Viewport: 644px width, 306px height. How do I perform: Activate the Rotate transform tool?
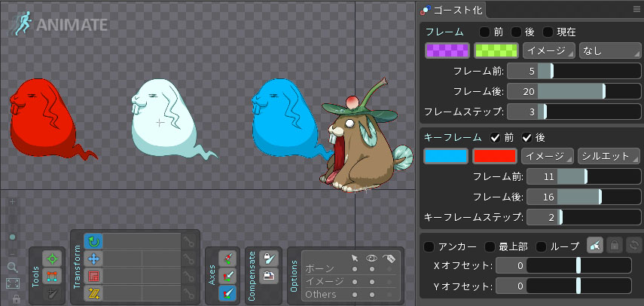[x=93, y=241]
